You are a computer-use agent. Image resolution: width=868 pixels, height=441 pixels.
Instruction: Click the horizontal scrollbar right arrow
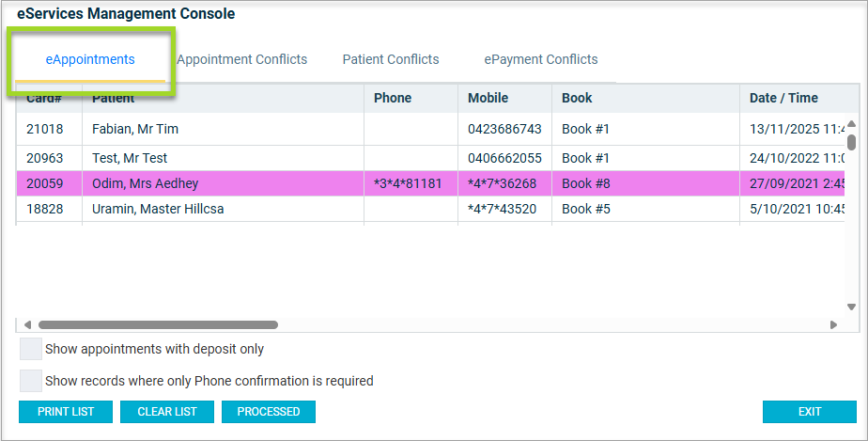[833, 324]
